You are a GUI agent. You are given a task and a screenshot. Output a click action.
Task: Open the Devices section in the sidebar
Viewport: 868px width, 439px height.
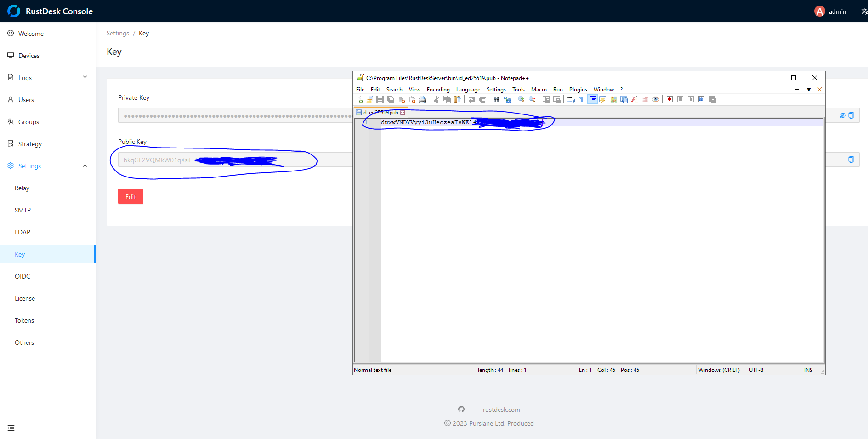(29, 55)
